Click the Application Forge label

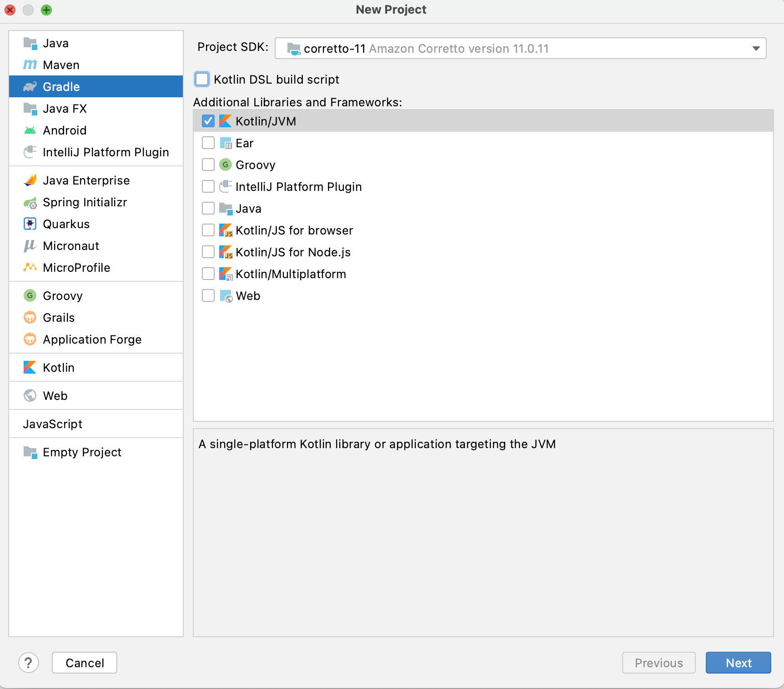coord(92,340)
